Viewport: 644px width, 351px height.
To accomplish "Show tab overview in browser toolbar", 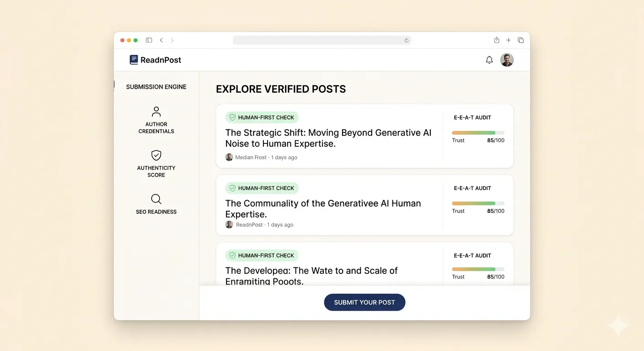I will click(x=521, y=40).
